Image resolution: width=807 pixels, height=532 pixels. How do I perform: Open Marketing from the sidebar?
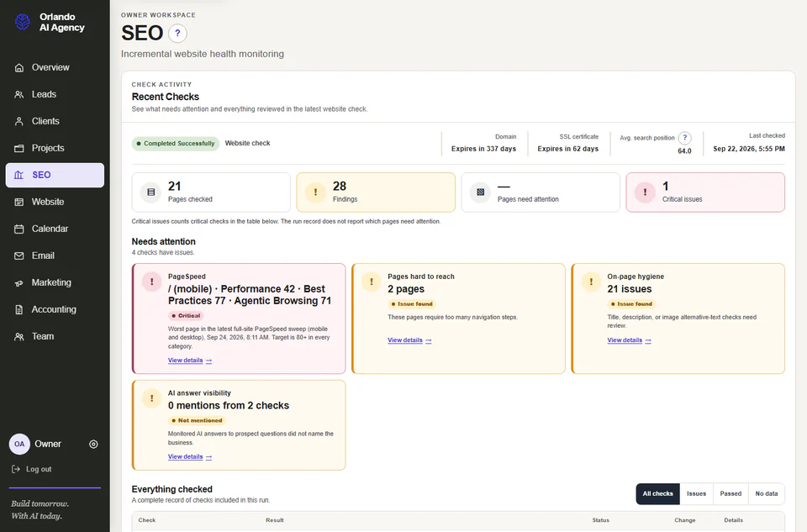point(55,283)
